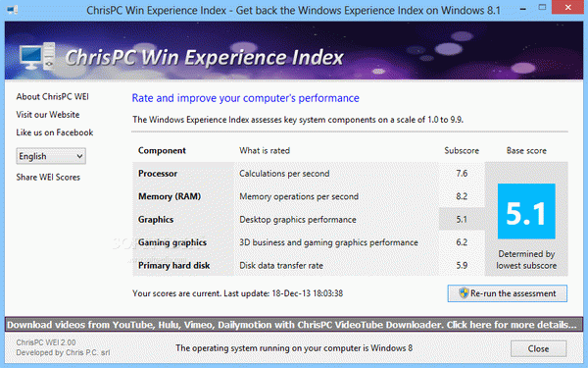The image size is (588, 368).
Task: Click 'Developed by Chris P.C. srl' text
Action: tap(63, 352)
